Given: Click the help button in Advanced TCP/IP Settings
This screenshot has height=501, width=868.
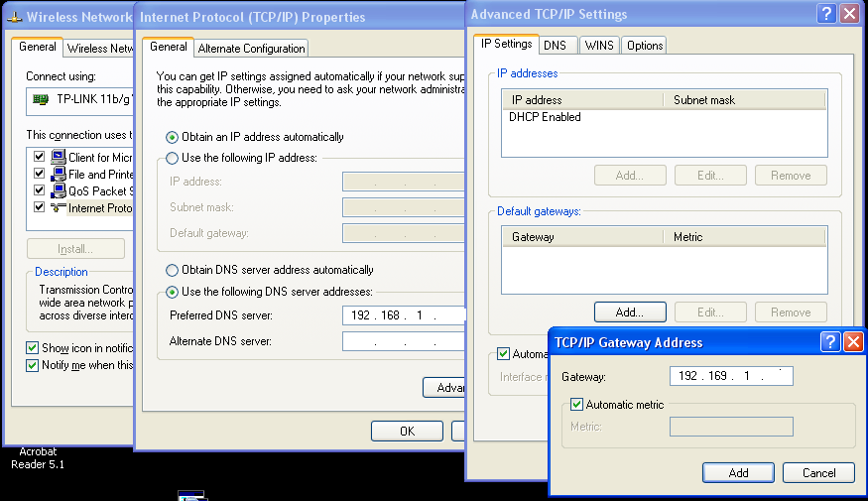Looking at the screenshot, I should [826, 13].
